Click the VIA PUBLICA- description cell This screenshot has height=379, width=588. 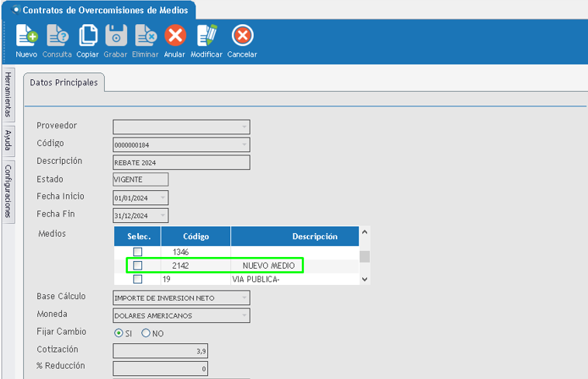coord(295,279)
